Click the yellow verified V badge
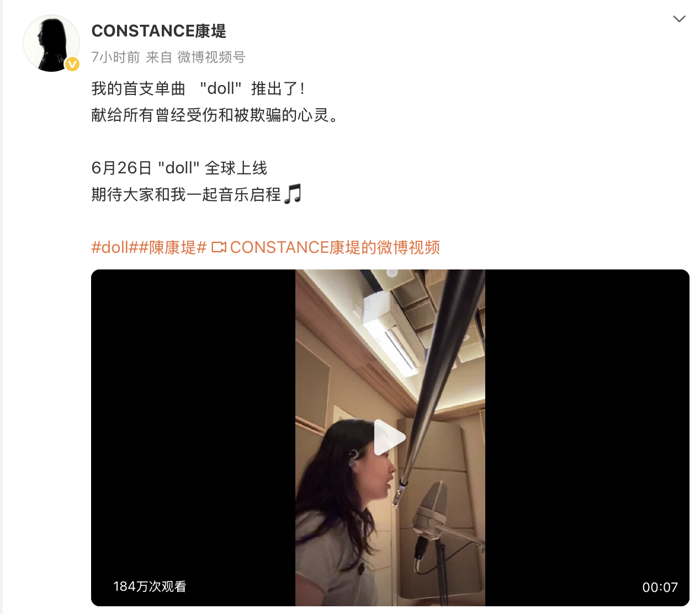This screenshot has height=614, width=700. tap(72, 65)
